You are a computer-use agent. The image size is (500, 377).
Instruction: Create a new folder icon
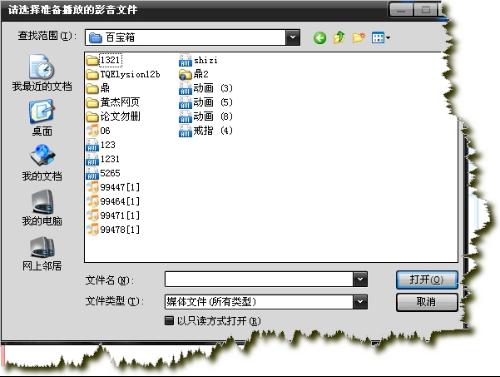pos(359,38)
